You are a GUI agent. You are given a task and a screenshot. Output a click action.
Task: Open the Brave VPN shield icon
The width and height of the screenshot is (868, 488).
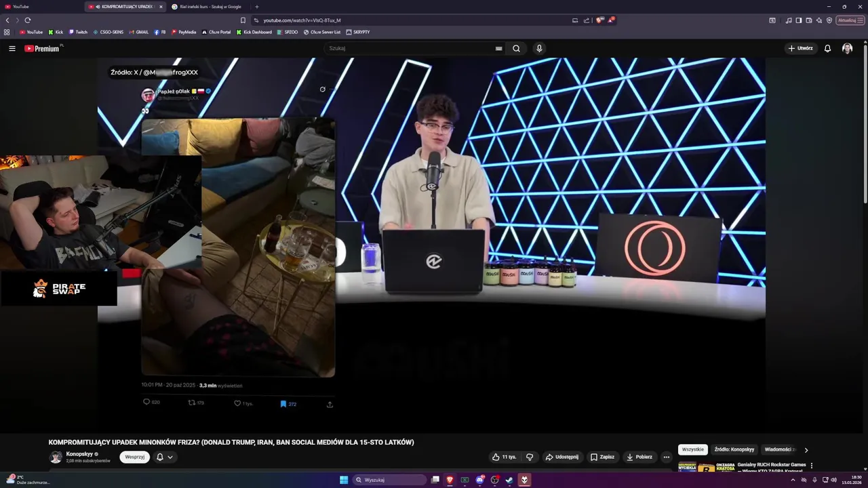[829, 20]
